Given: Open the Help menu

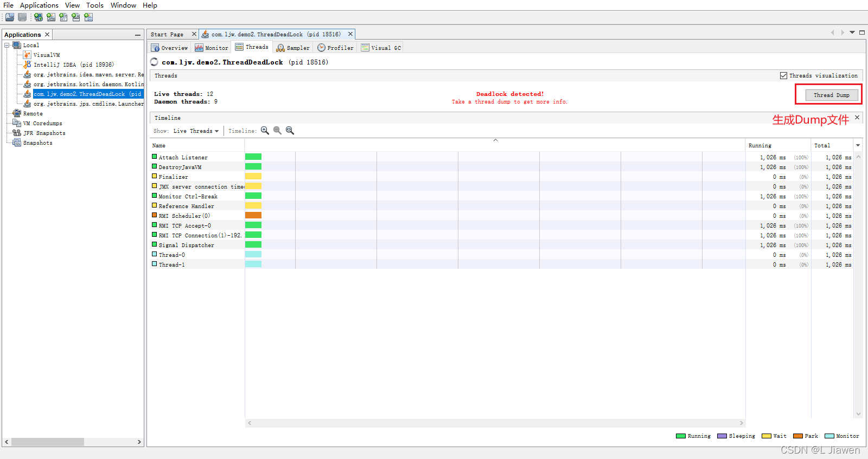Looking at the screenshot, I should pyautogui.click(x=150, y=5).
